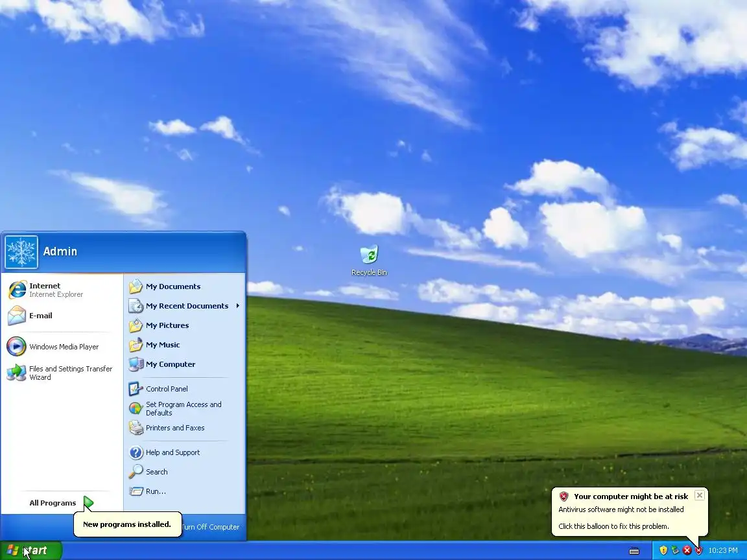747x560 pixels.
Task: Expand the All Programs menu
Action: [61, 503]
